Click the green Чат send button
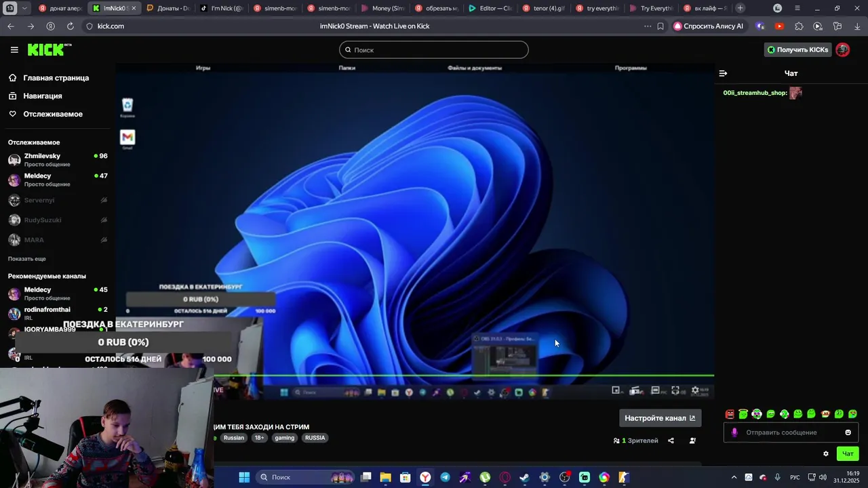 (x=848, y=454)
